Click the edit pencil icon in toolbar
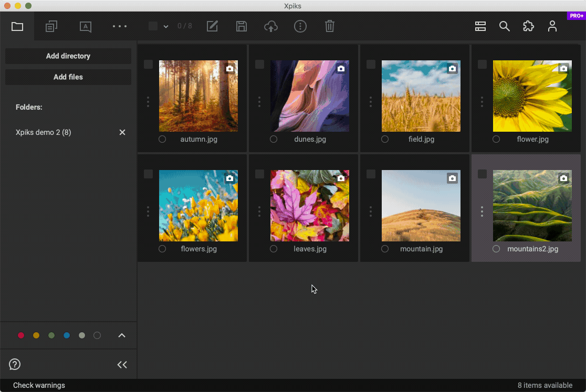Viewport: 586px width, 392px height. tap(212, 26)
